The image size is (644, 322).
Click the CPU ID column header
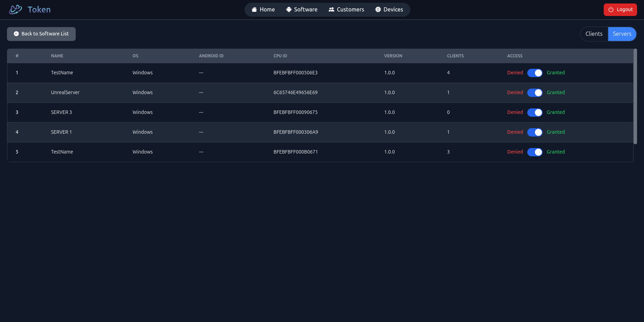(x=280, y=56)
